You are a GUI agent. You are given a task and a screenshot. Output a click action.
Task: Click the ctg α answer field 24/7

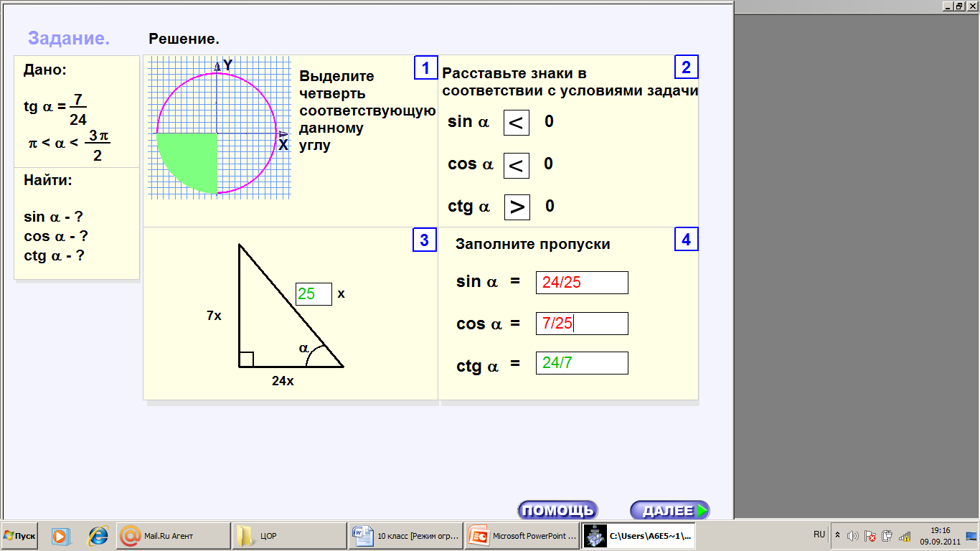[x=582, y=363]
